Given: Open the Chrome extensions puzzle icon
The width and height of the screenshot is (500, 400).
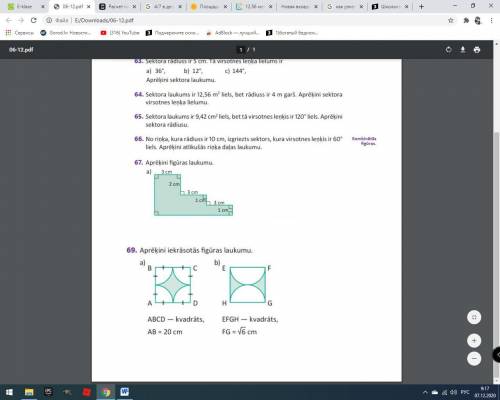Looking at the screenshot, I should coord(466,20).
